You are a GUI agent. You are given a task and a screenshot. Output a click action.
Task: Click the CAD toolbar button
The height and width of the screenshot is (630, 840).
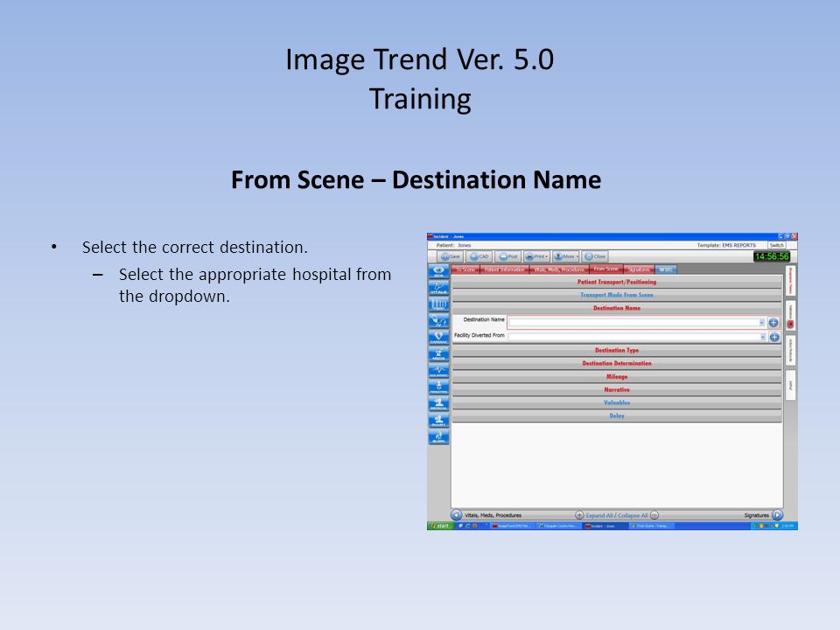(x=479, y=256)
